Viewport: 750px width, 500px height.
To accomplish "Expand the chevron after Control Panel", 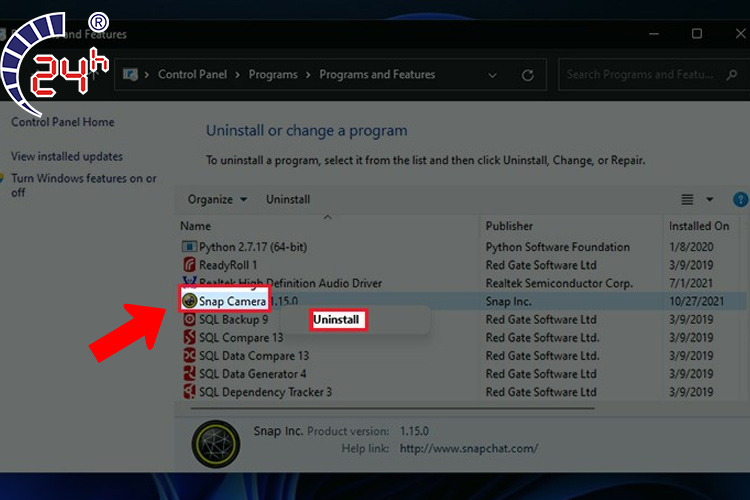I will [x=237, y=75].
